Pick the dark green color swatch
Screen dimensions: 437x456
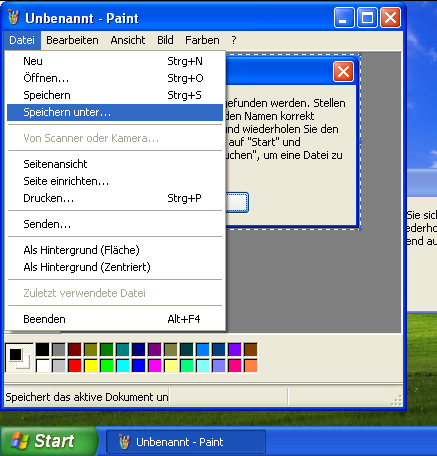107,350
